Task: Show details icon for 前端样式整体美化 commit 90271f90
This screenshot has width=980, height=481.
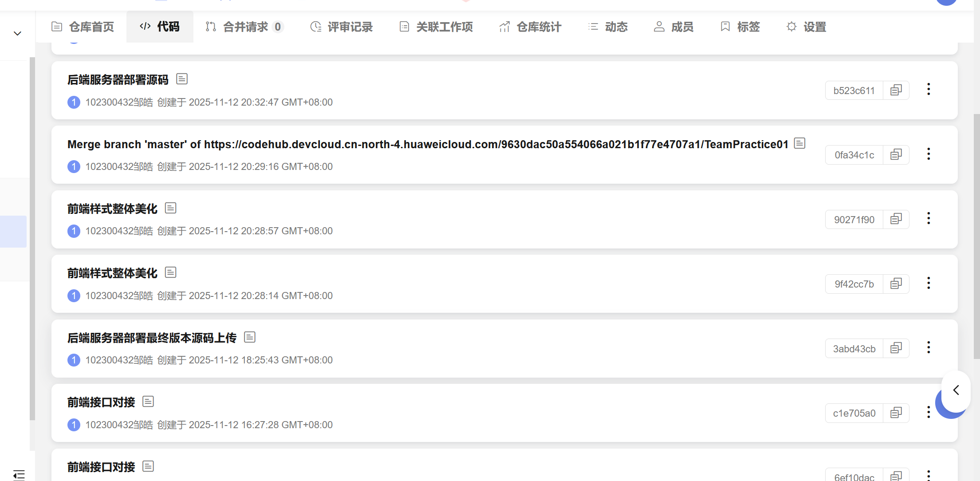Action: (171, 208)
